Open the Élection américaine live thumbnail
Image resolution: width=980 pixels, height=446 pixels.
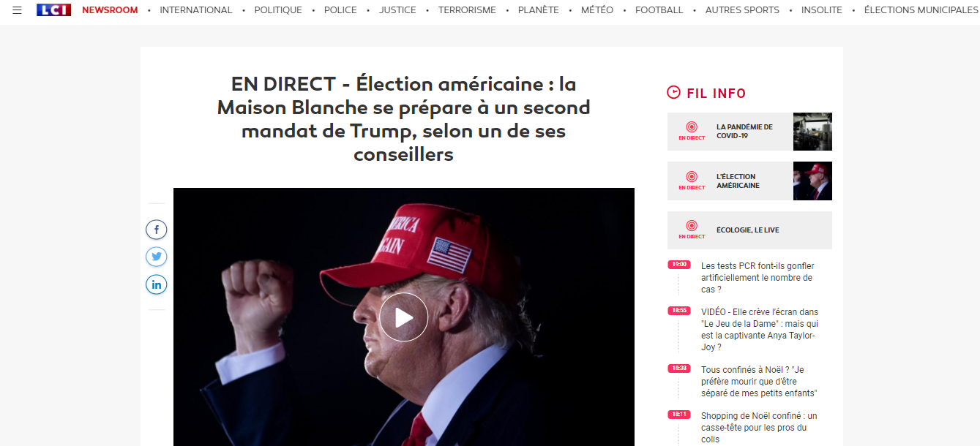(x=812, y=181)
